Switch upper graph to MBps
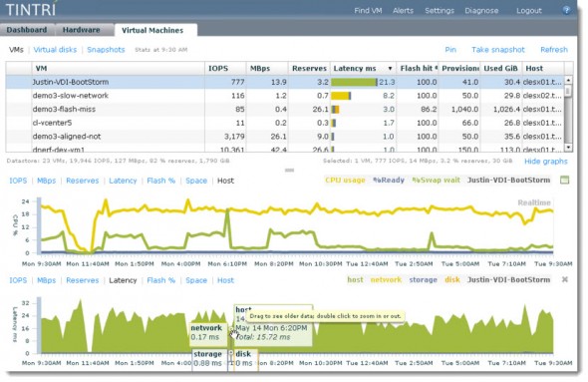The width and height of the screenshot is (588, 382). tap(46, 181)
